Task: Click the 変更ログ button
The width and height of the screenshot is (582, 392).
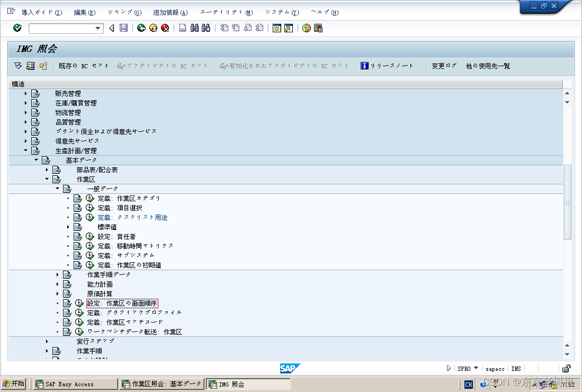Action: (x=444, y=66)
